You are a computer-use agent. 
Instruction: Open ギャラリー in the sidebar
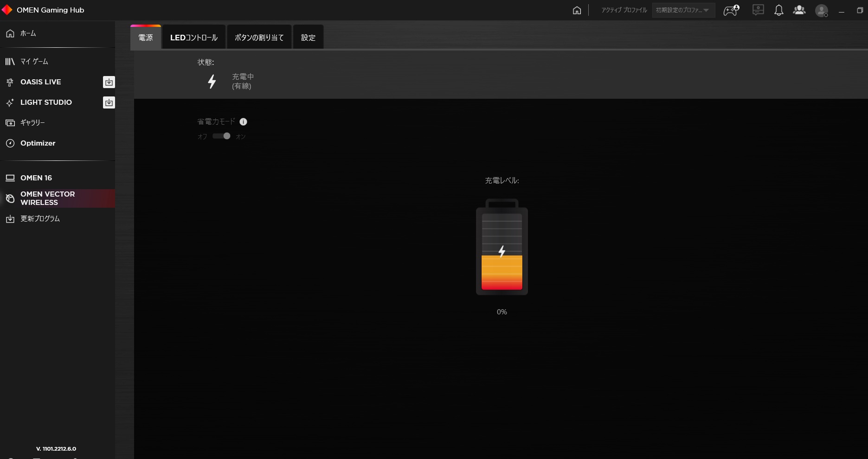click(58, 123)
